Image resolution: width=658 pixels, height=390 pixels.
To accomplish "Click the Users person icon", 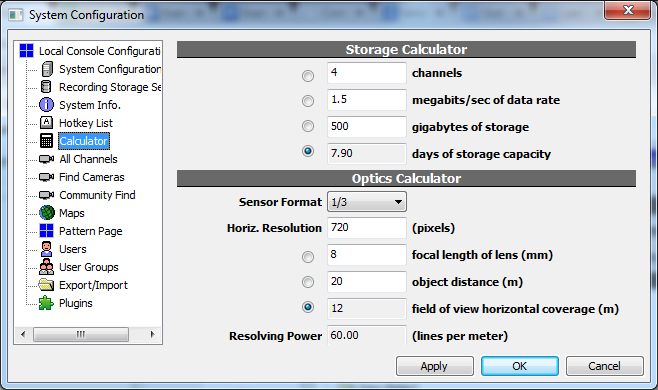I will [47, 249].
